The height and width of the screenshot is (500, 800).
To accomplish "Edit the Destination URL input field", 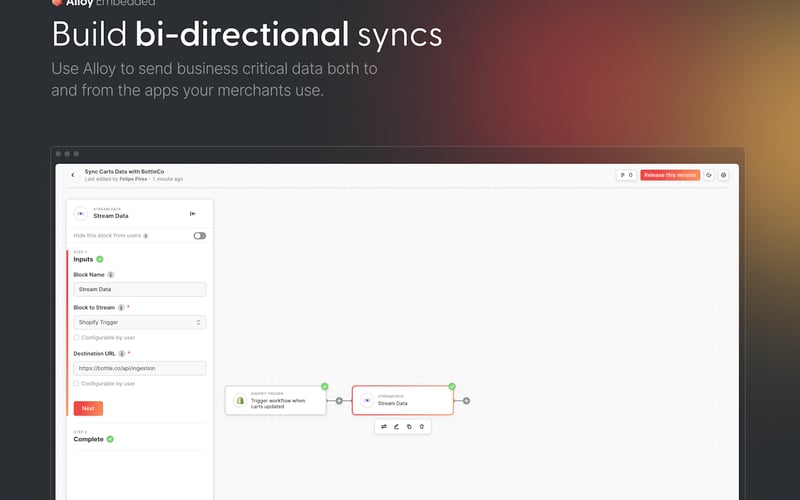I will [x=140, y=368].
